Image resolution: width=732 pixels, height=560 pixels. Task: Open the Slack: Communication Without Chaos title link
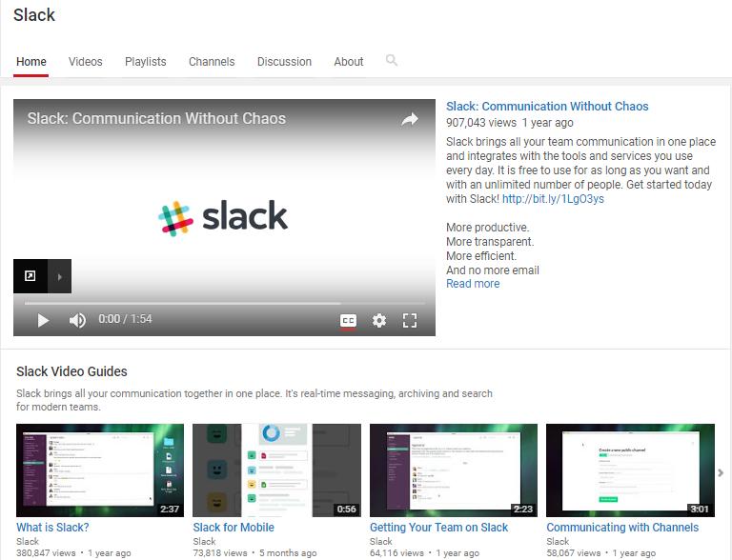tap(547, 107)
